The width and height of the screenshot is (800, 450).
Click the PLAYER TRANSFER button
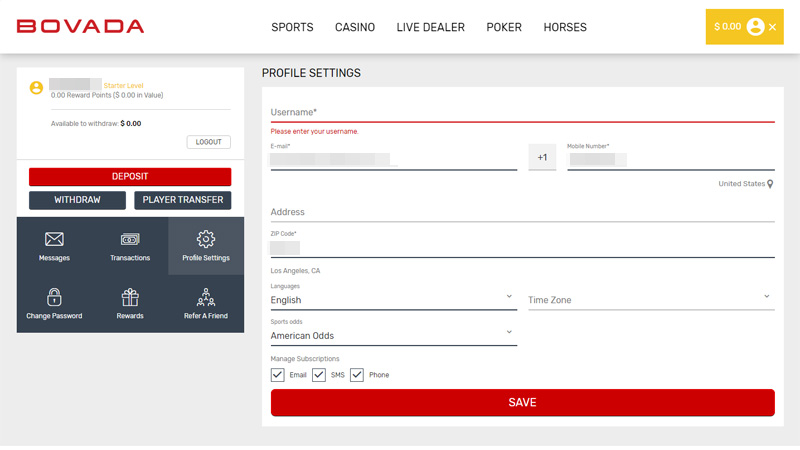point(183,200)
